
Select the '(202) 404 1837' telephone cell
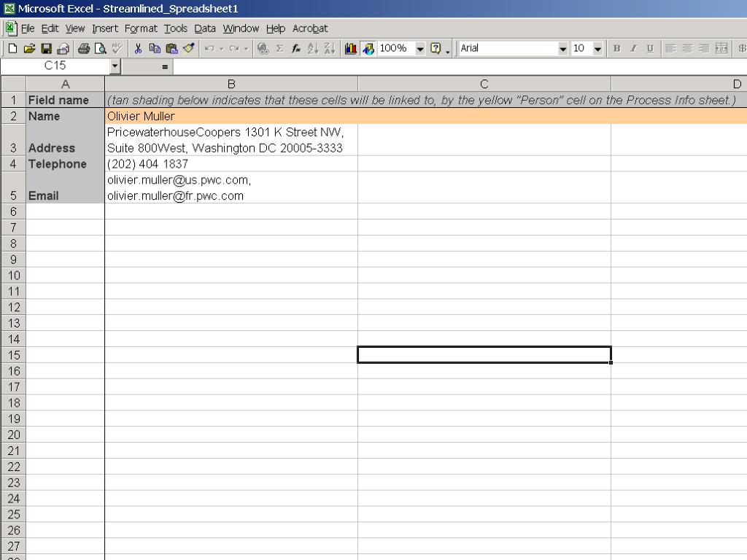(231, 164)
